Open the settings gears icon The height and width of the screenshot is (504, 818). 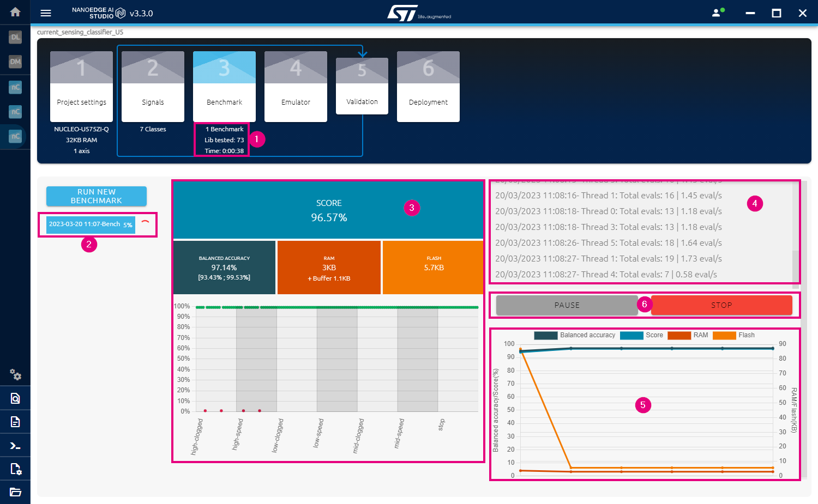(x=15, y=374)
